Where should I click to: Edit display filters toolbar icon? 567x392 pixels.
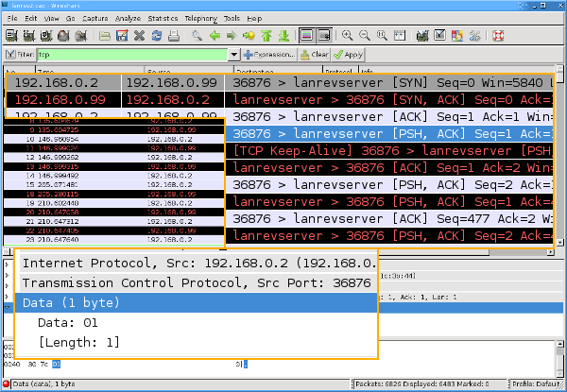coord(439,35)
